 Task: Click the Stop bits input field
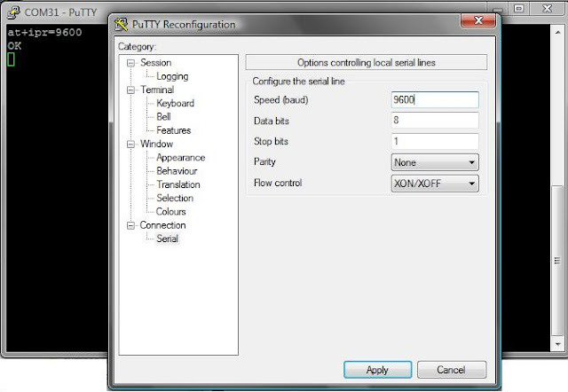435,141
